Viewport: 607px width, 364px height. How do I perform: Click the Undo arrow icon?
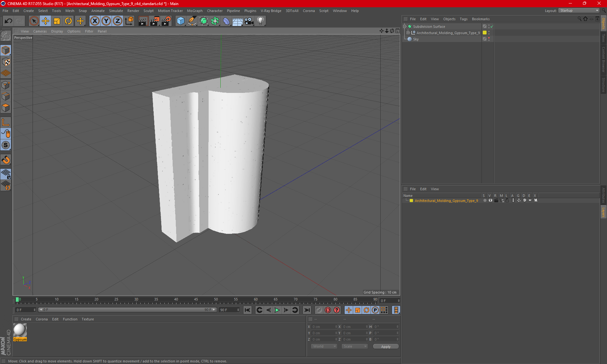tap(9, 21)
